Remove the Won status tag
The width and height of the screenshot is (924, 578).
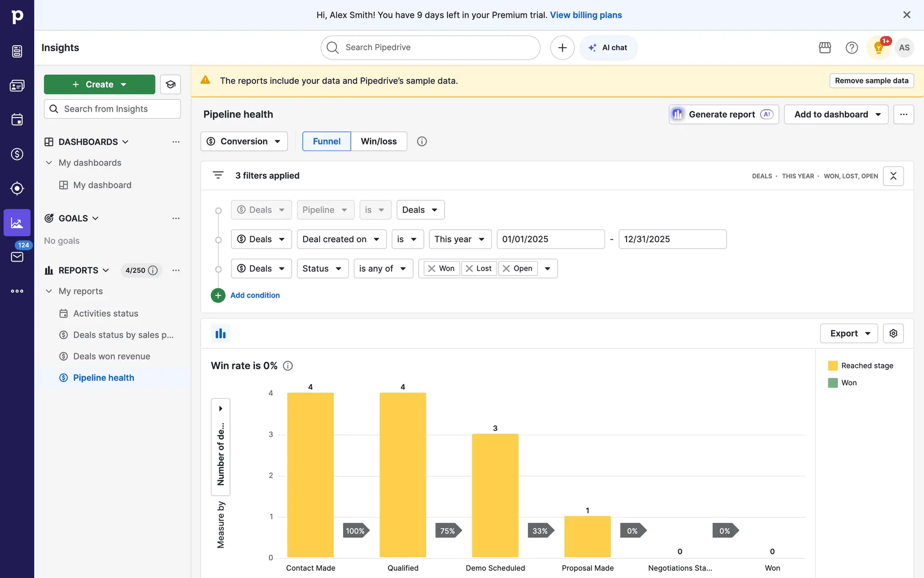point(432,269)
